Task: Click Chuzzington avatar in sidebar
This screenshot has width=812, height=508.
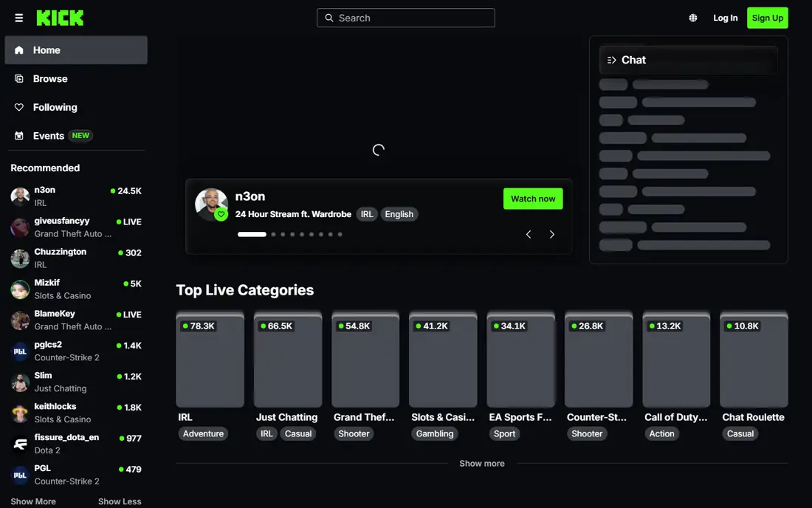Action: pyautogui.click(x=20, y=258)
